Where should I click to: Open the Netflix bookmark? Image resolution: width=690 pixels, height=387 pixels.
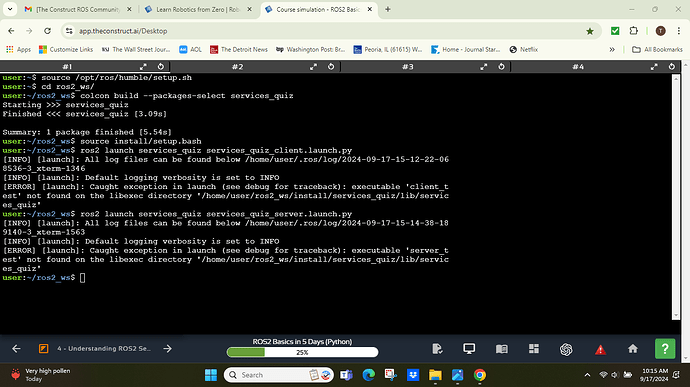[524, 50]
